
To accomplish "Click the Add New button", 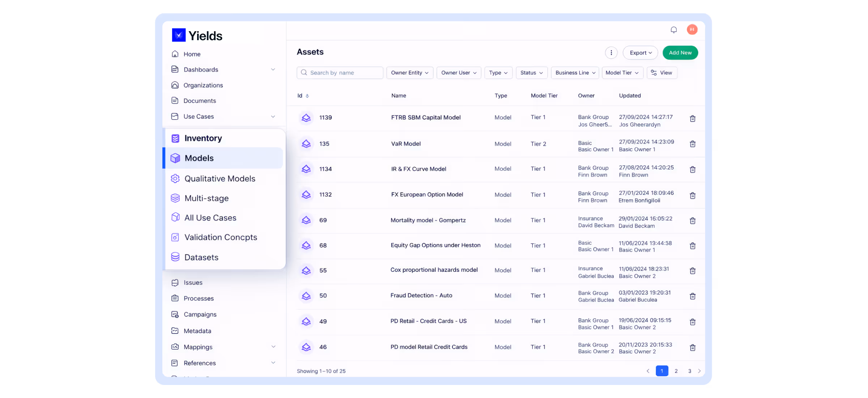I will click(x=680, y=53).
